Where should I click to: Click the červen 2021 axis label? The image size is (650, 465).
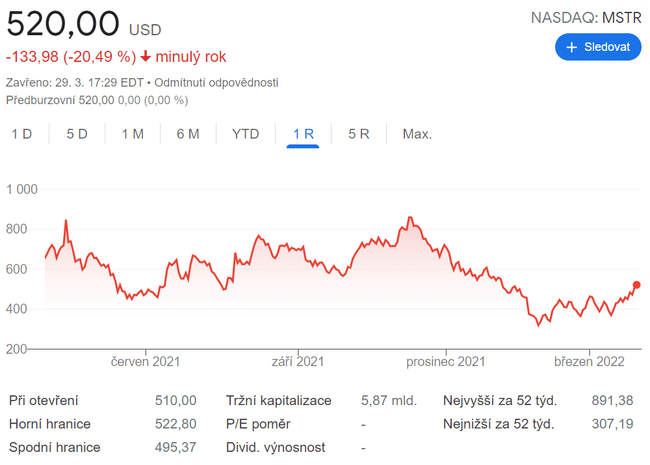click(145, 361)
